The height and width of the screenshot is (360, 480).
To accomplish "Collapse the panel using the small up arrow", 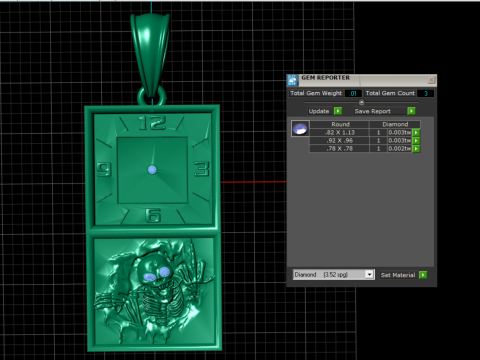I will point(361,102).
